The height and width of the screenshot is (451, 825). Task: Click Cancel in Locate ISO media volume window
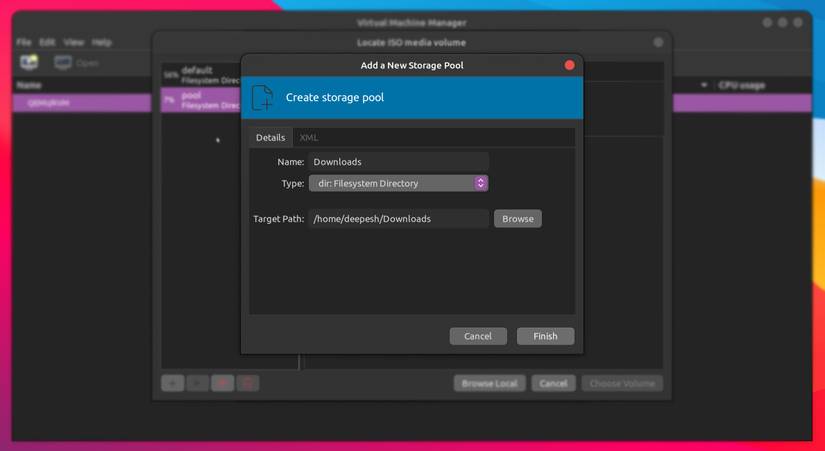554,383
